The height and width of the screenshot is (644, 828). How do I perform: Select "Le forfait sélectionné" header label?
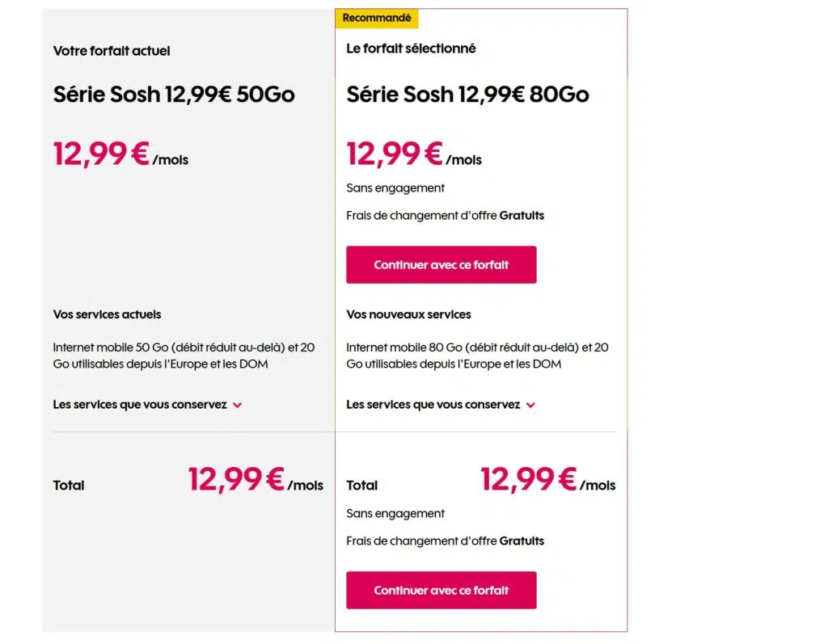coord(411,48)
